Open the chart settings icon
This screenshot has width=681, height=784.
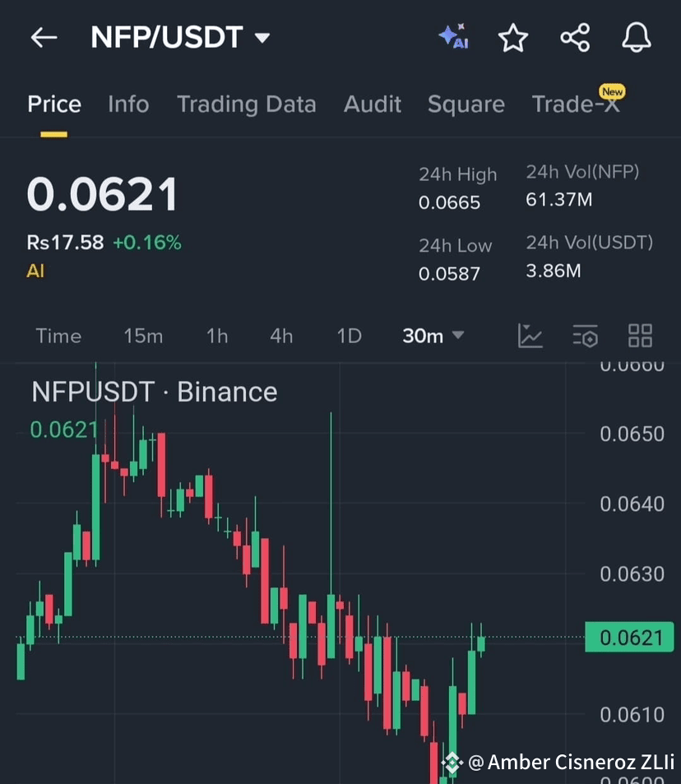coord(585,336)
